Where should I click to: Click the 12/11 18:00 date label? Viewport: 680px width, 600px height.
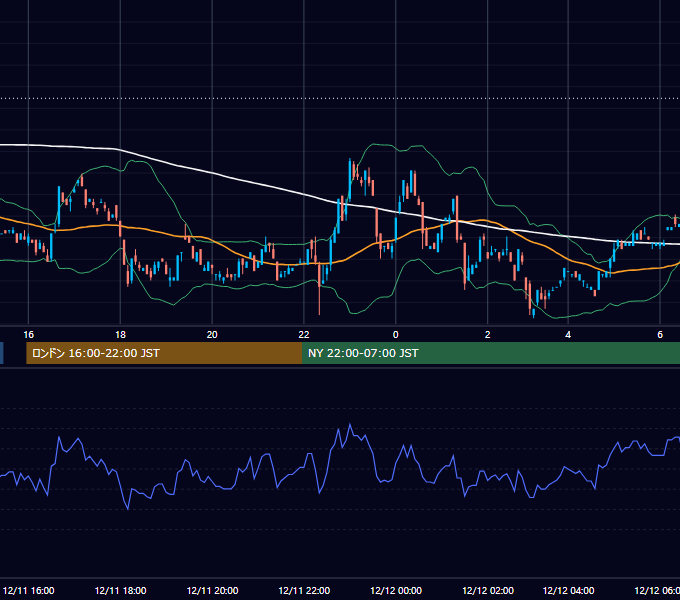[120, 590]
